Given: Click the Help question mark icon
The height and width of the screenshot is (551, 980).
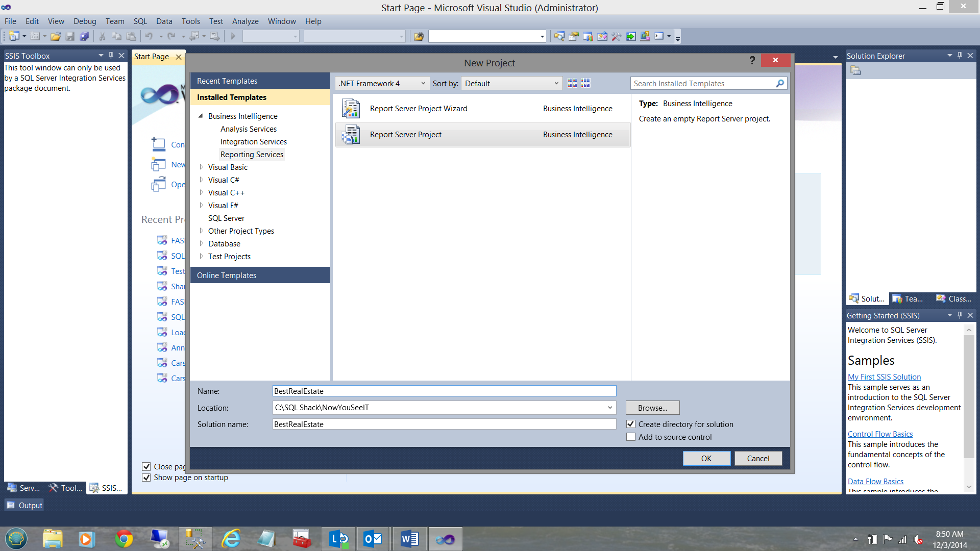Looking at the screenshot, I should point(752,60).
